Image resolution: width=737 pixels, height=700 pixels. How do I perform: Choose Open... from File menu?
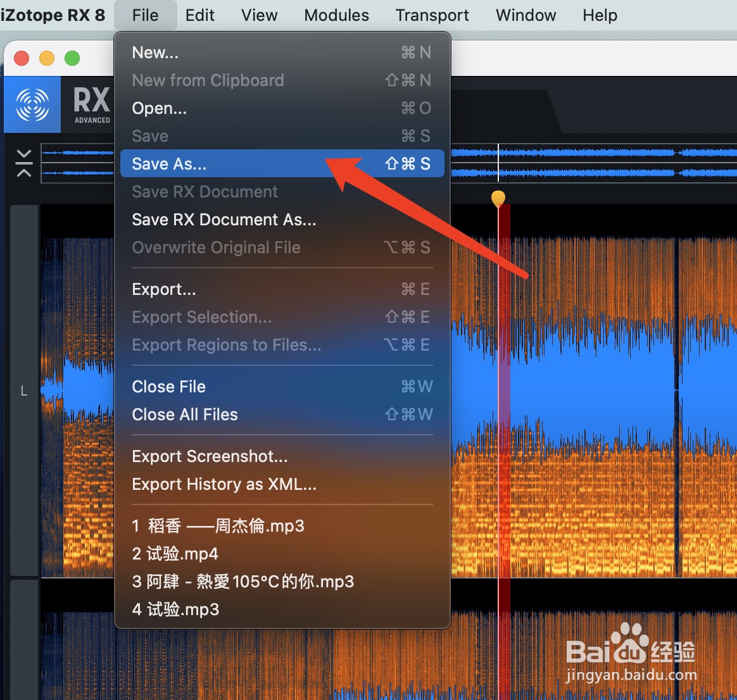point(282,108)
